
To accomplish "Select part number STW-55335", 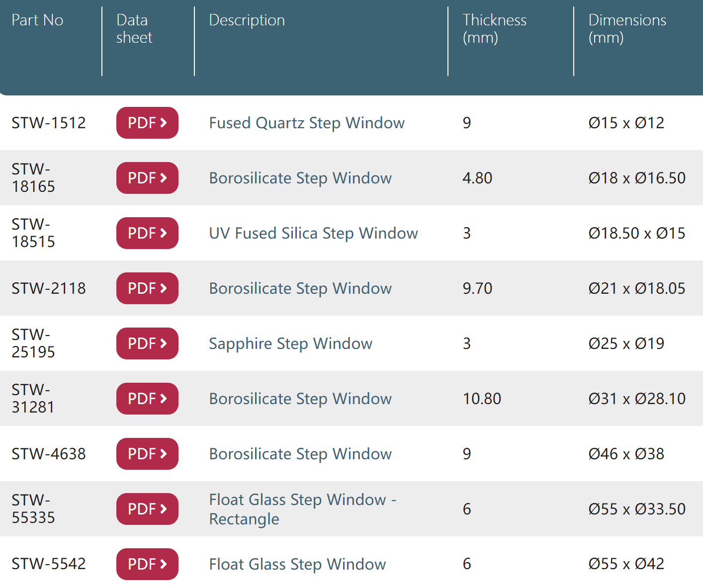I will point(33,509).
